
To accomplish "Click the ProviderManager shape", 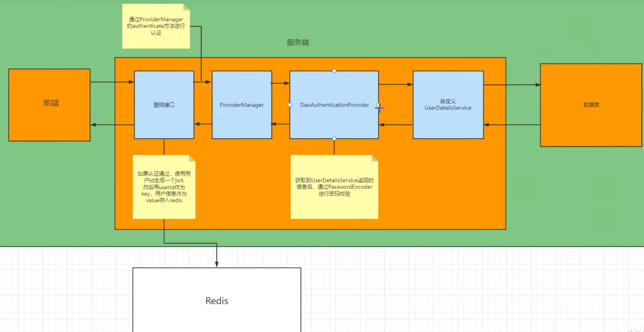I will (242, 105).
